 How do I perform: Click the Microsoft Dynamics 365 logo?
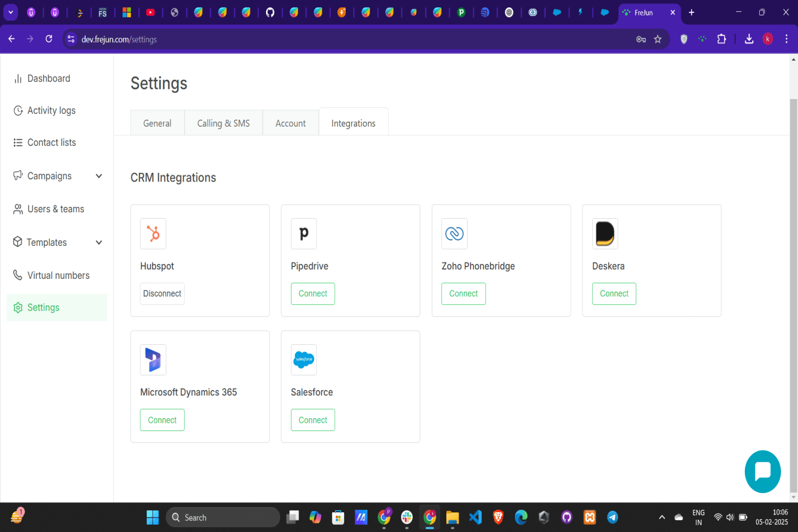click(153, 360)
